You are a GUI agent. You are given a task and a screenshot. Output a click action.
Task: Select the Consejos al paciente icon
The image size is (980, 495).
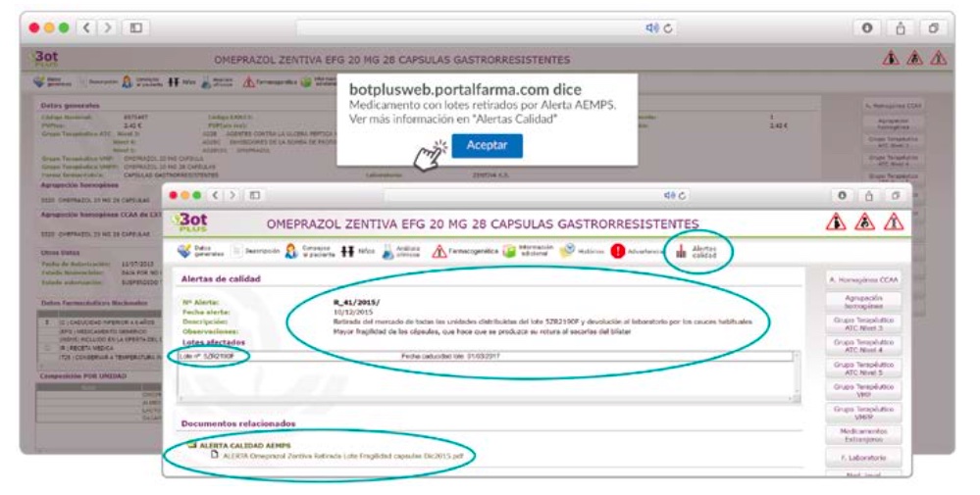pos(291,251)
